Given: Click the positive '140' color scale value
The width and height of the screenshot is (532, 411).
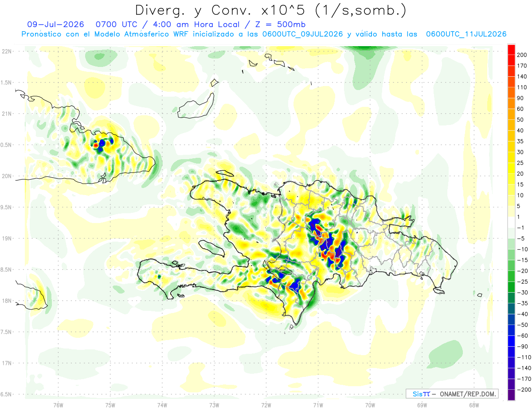Looking at the screenshot, I should [523, 76].
